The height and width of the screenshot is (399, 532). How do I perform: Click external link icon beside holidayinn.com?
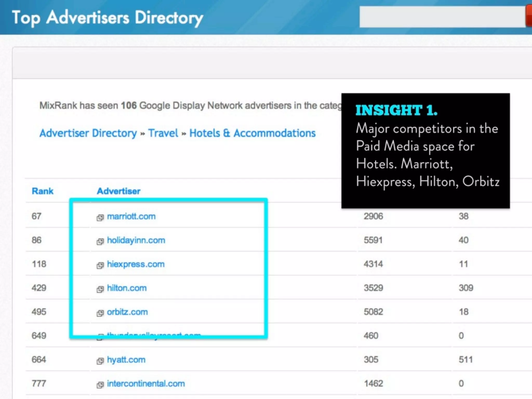pos(100,241)
